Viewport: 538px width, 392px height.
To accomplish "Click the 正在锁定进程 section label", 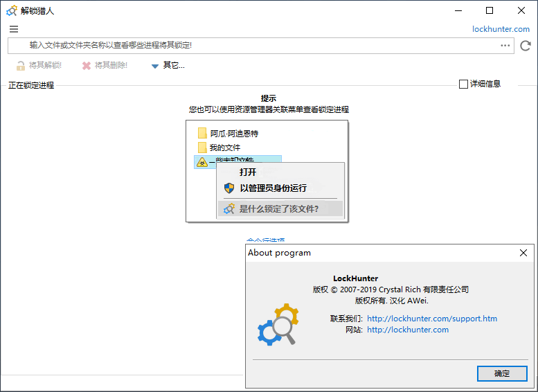I will [x=31, y=85].
